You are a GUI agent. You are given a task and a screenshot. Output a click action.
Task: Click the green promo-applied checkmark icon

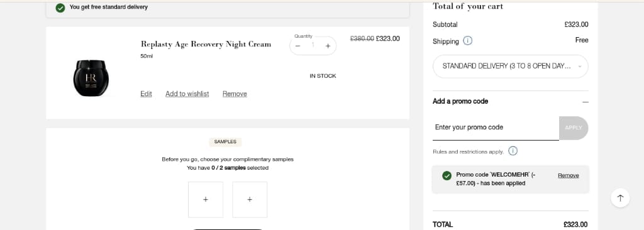[447, 176]
